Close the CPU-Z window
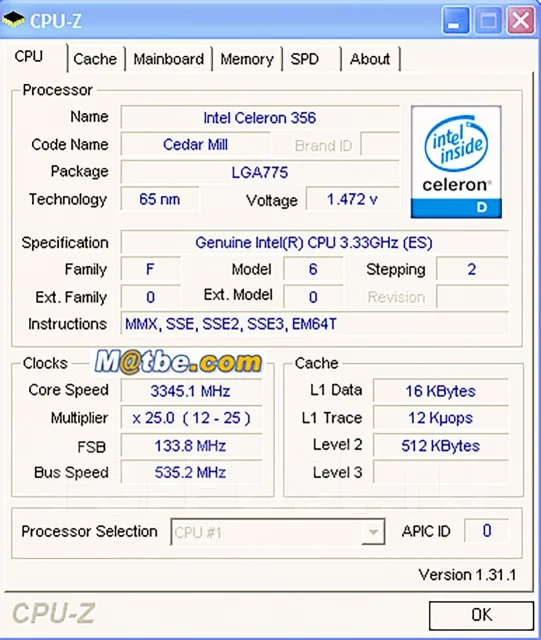Image resolution: width=541 pixels, height=640 pixels. tap(521, 20)
